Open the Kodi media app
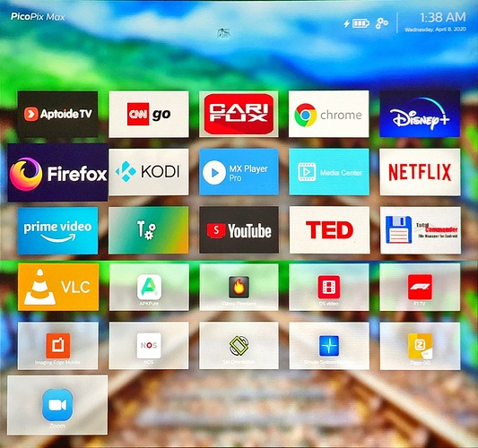Viewport: 478px width, 448px height. 149,172
